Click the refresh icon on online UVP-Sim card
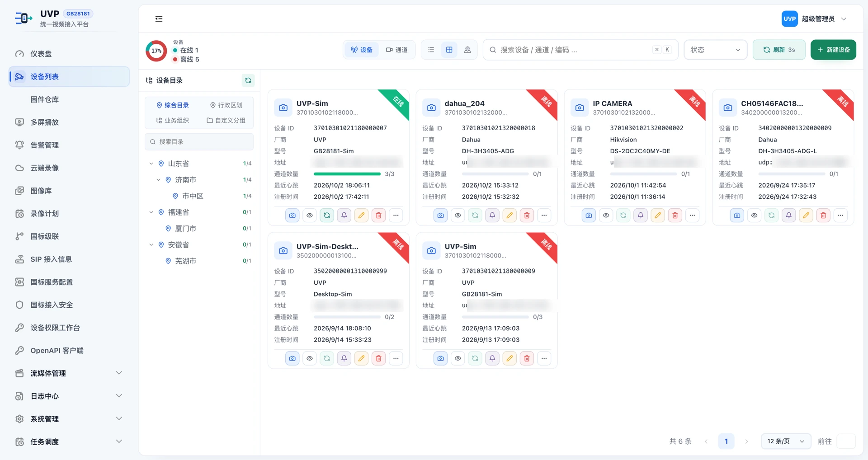Viewport: 868px width, 460px height. point(327,216)
